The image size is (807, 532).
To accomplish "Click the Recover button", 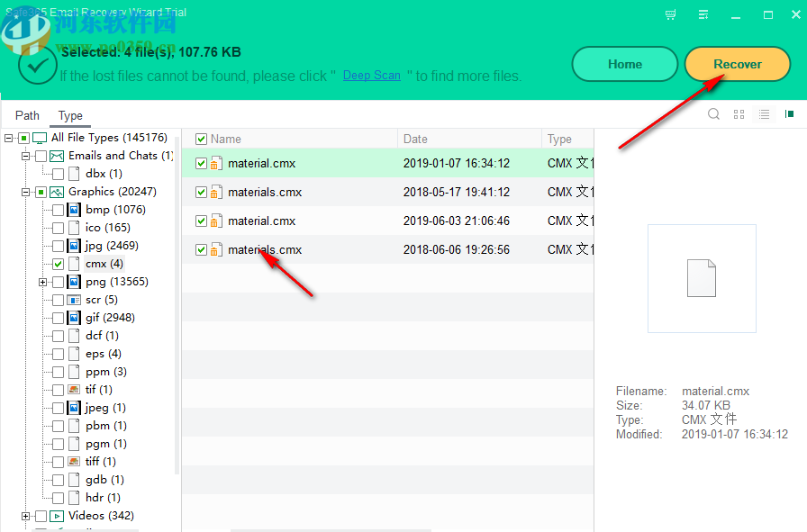I will 738,64.
